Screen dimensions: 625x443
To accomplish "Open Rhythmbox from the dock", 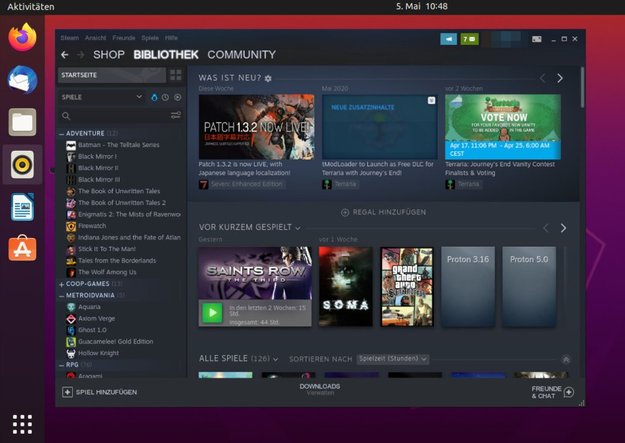I will pos(22,164).
